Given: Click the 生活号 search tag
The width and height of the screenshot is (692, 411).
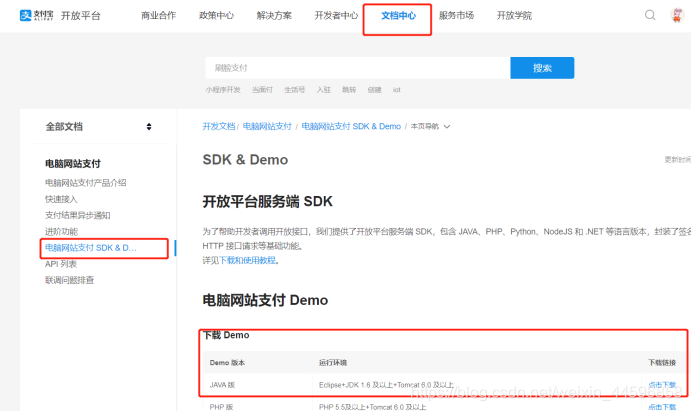Looking at the screenshot, I should [294, 90].
